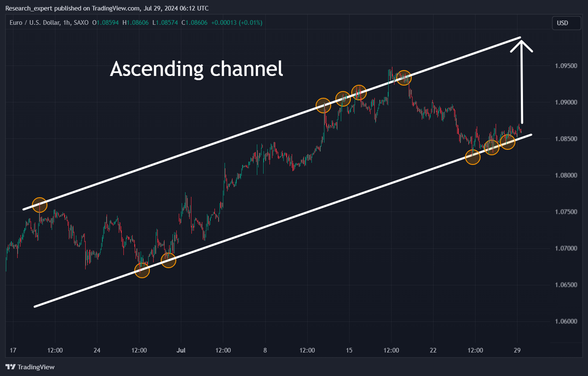Click the 1.06000 price axis label

pos(566,321)
